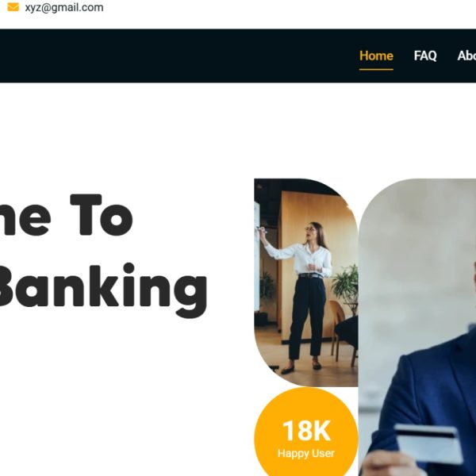Viewport: 476px width, 476px height.
Task: Click the orange circular stats badge
Action: coord(306,432)
